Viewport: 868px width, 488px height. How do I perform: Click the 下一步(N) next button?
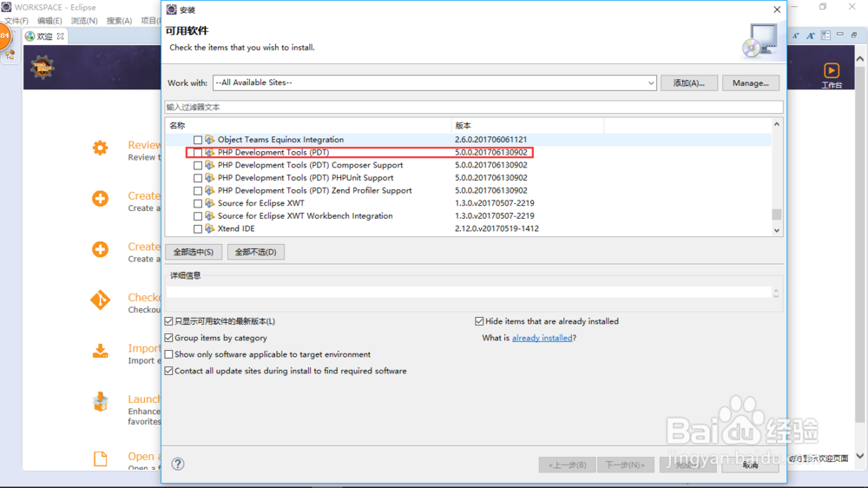[626, 465]
